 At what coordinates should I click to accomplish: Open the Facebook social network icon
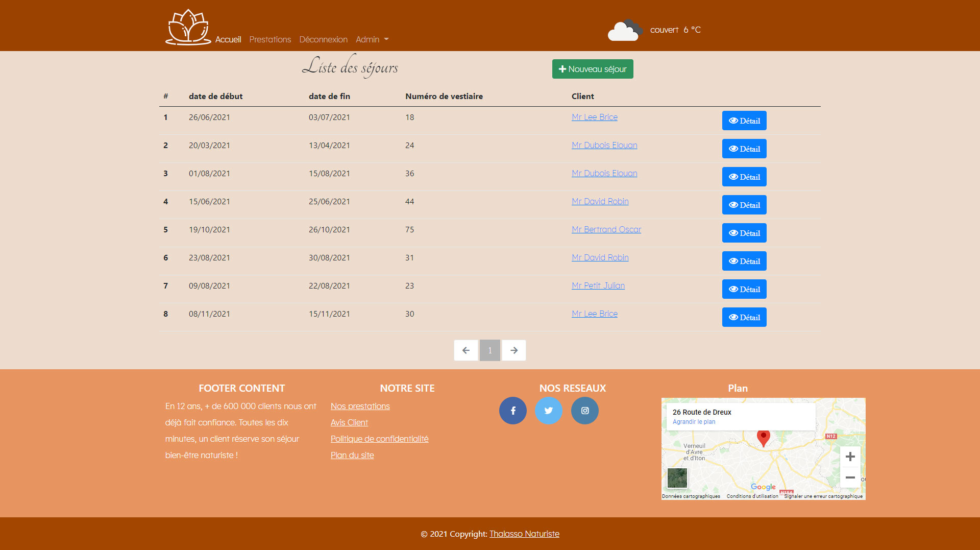pyautogui.click(x=512, y=411)
